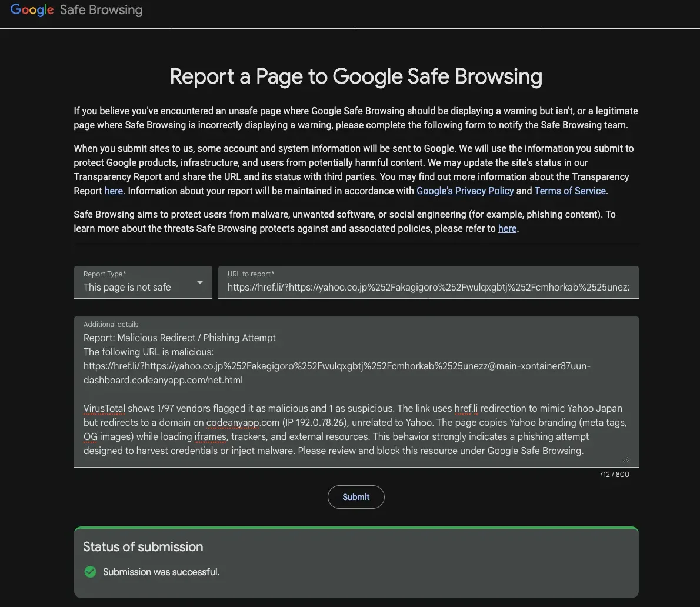Follow the Transparency Report "here" link

click(114, 191)
